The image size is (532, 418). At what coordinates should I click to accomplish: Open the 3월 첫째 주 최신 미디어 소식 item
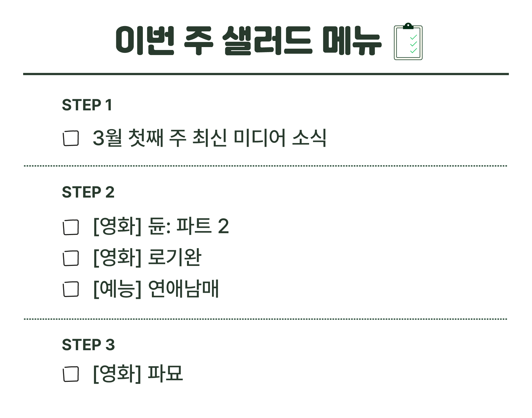(209, 138)
